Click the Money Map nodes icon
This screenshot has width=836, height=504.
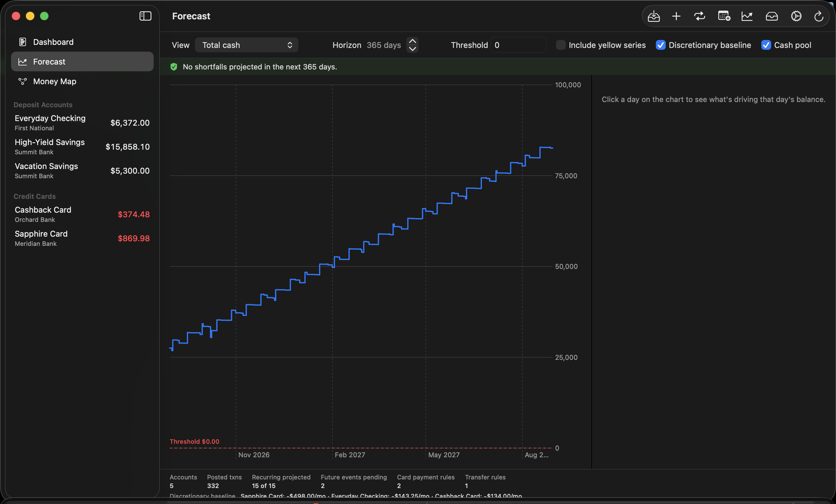coord(22,81)
